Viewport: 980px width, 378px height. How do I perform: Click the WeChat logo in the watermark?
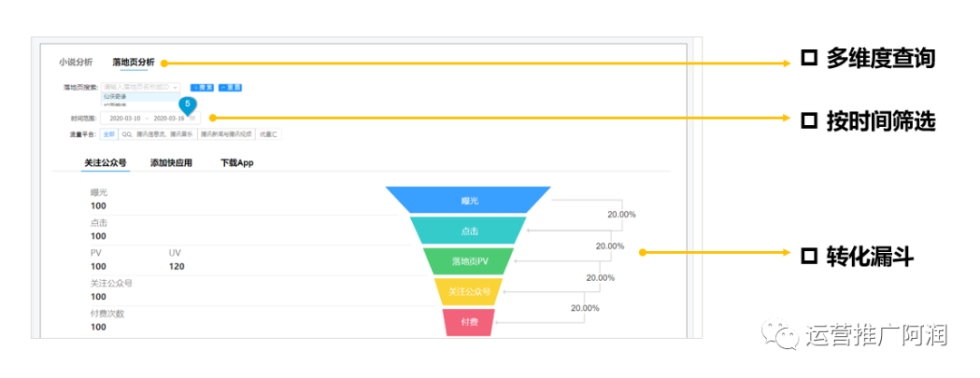coord(783,335)
